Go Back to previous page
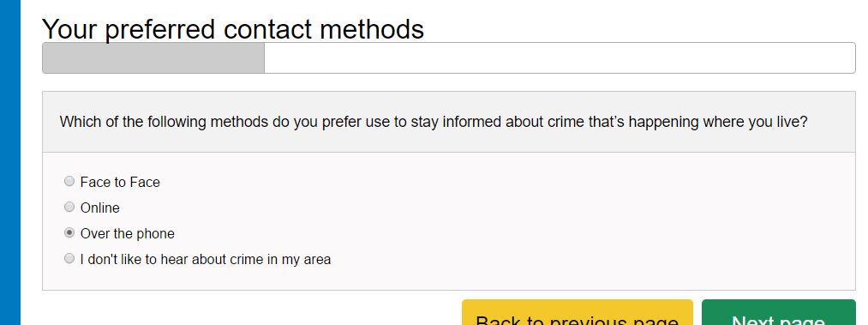The height and width of the screenshot is (325, 868). coord(578,313)
